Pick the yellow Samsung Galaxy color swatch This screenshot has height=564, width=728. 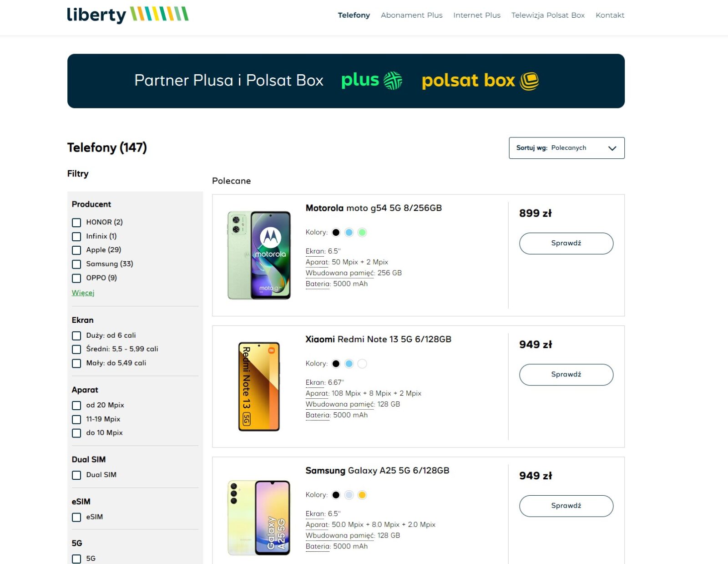coord(362,495)
